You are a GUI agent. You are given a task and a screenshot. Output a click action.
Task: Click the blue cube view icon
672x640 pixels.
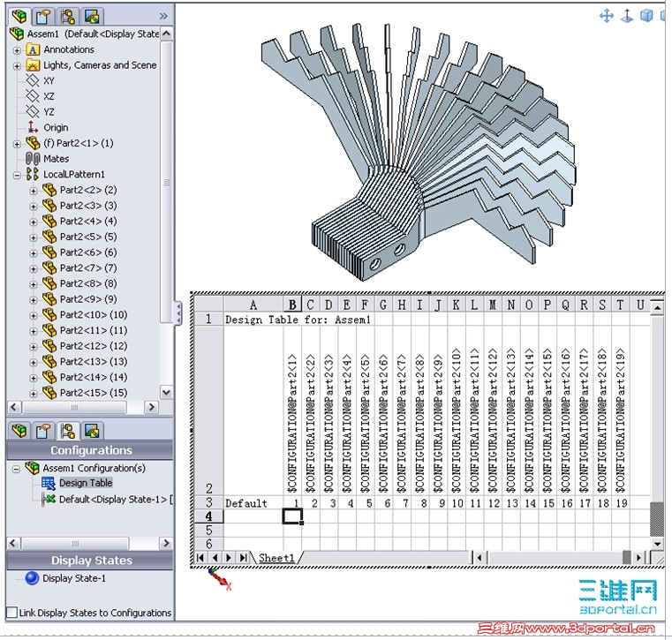[646, 16]
